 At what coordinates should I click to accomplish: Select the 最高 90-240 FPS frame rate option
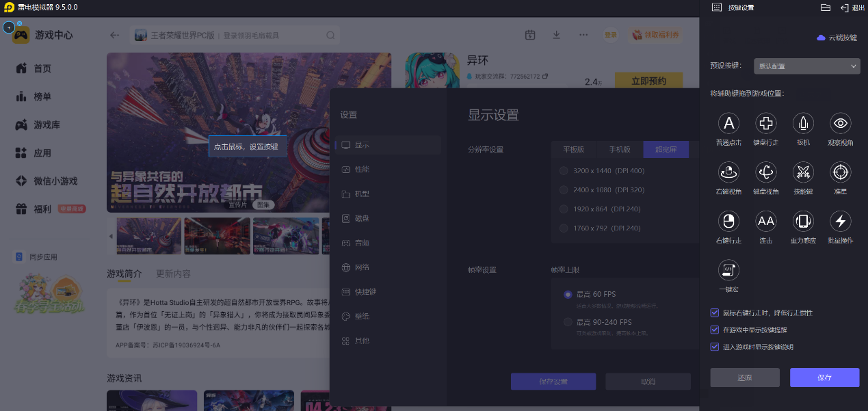click(568, 322)
